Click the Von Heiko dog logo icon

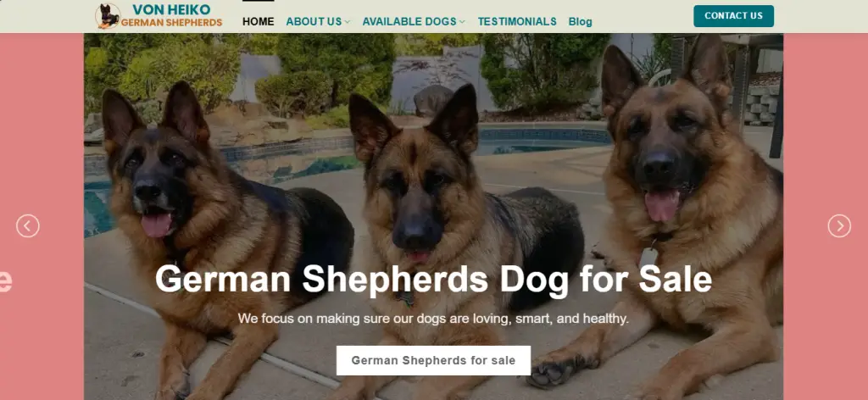pyautogui.click(x=108, y=15)
